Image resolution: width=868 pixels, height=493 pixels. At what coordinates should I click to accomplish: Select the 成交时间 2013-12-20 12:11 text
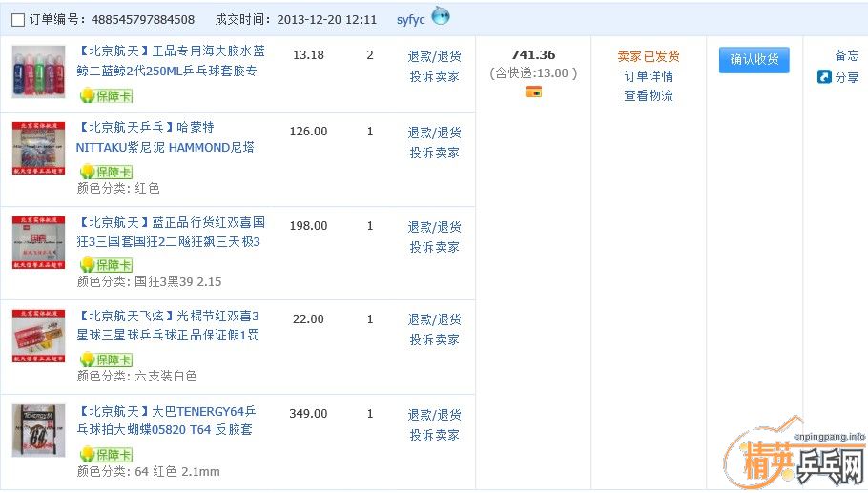(x=296, y=20)
